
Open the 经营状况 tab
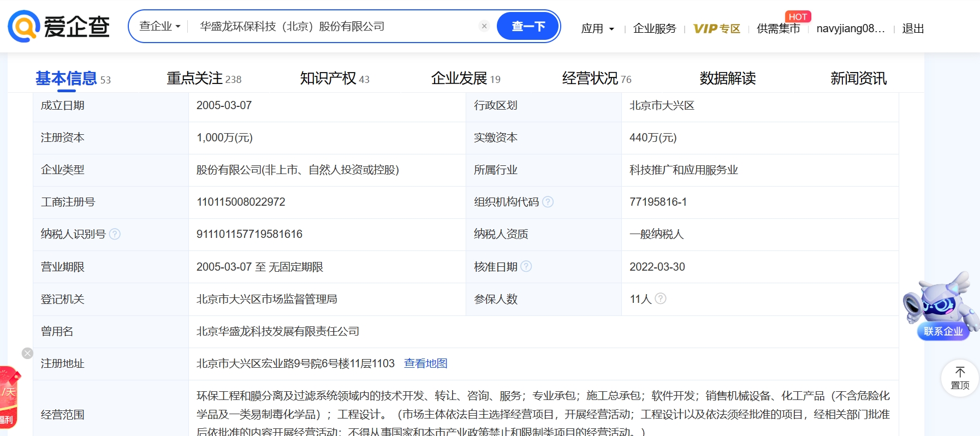coord(597,79)
